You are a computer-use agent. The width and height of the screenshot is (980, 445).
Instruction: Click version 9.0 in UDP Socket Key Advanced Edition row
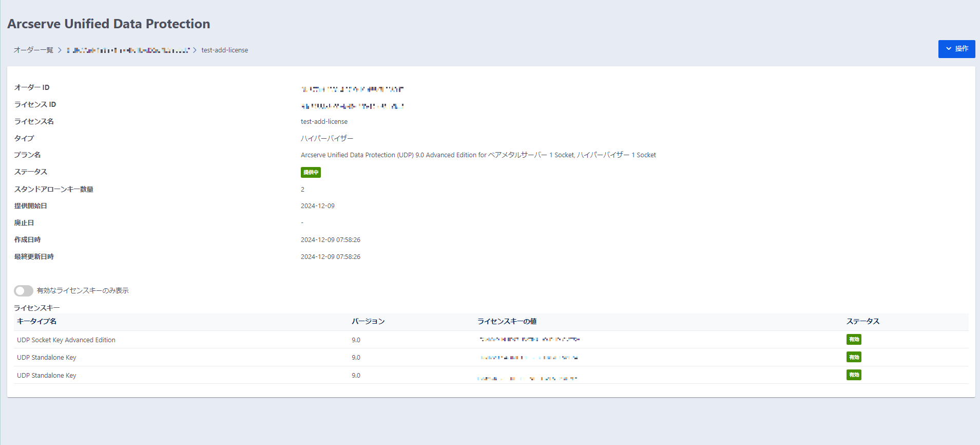click(x=356, y=340)
